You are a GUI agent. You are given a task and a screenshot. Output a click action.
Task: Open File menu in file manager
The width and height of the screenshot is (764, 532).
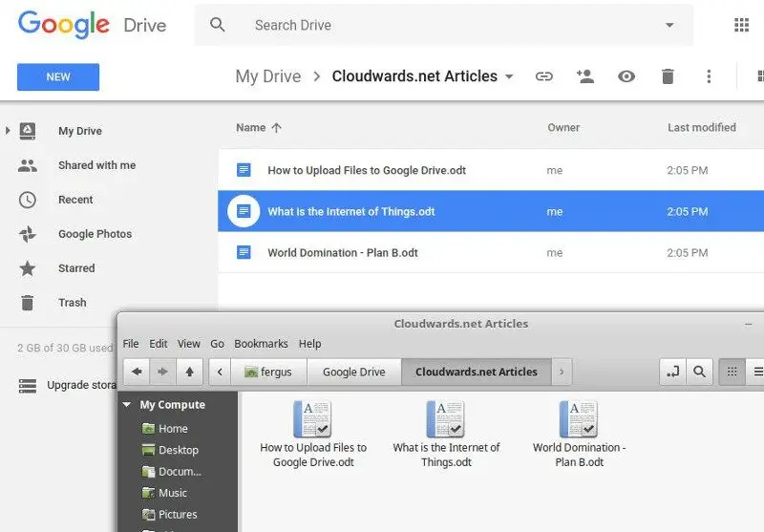coord(131,344)
